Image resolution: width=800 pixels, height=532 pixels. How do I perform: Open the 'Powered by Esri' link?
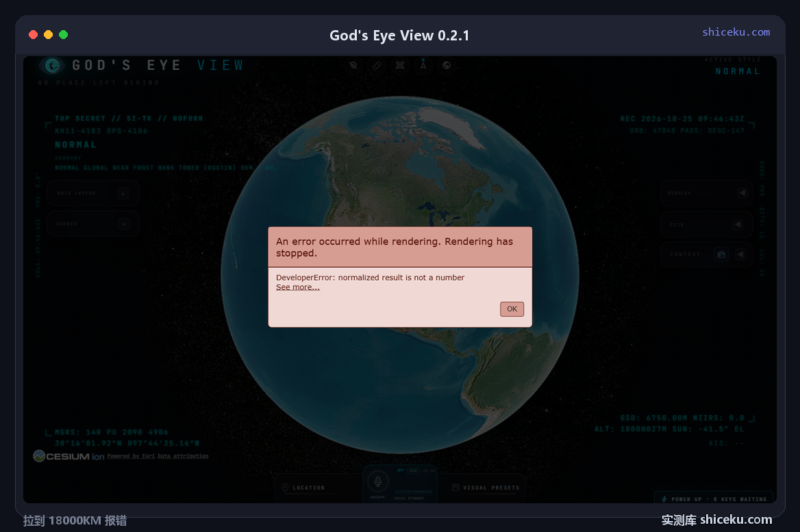131,456
